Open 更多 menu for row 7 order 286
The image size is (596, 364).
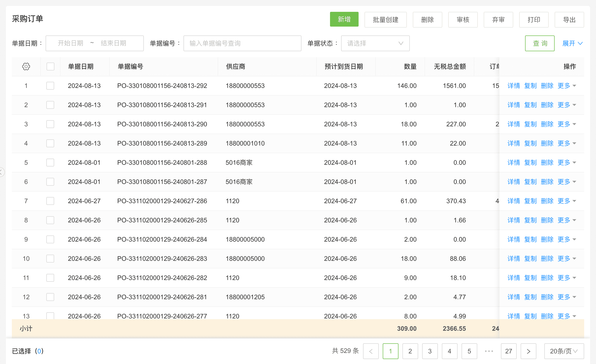click(x=567, y=201)
